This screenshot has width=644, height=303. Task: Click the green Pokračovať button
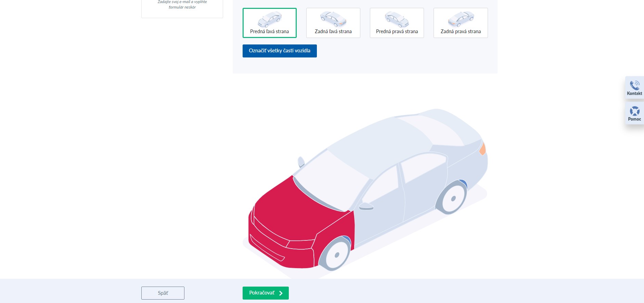point(266,293)
